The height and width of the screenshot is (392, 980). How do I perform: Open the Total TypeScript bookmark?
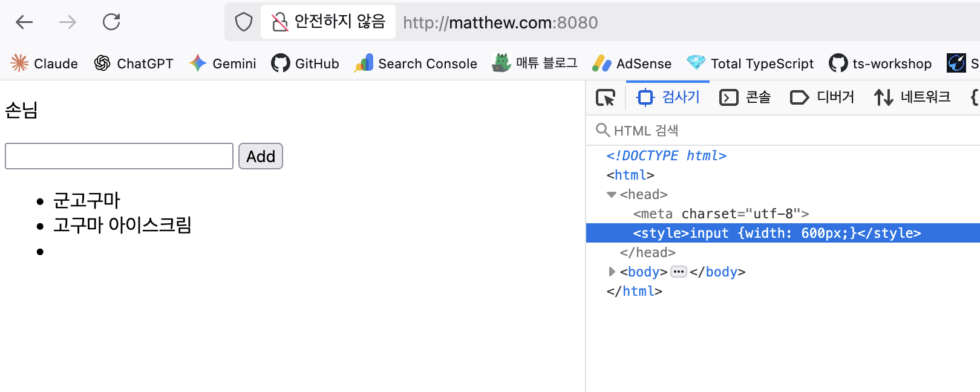pos(750,64)
